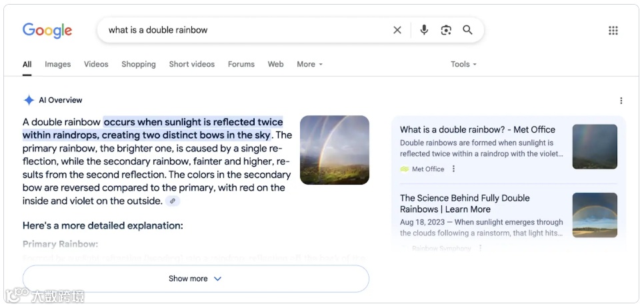Expand AI Overview with Show more

pyautogui.click(x=195, y=279)
